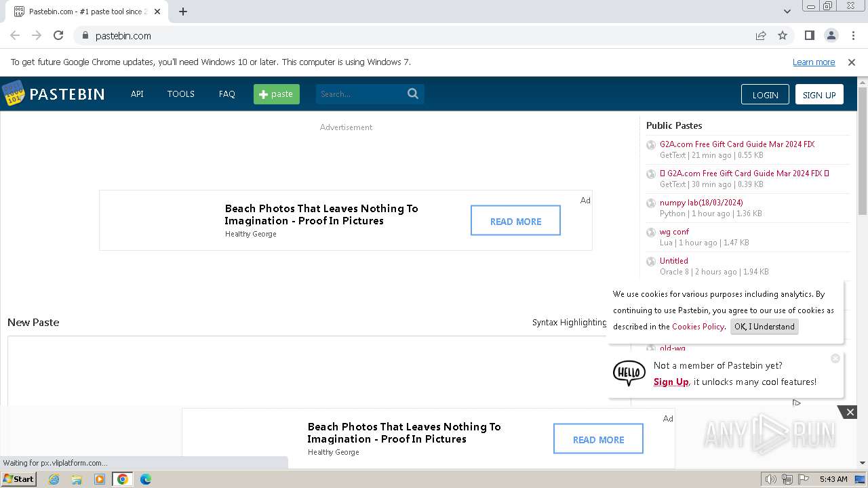Viewport: 868px width, 488px height.
Task: Click the Public Pastes heading
Action: tap(674, 125)
